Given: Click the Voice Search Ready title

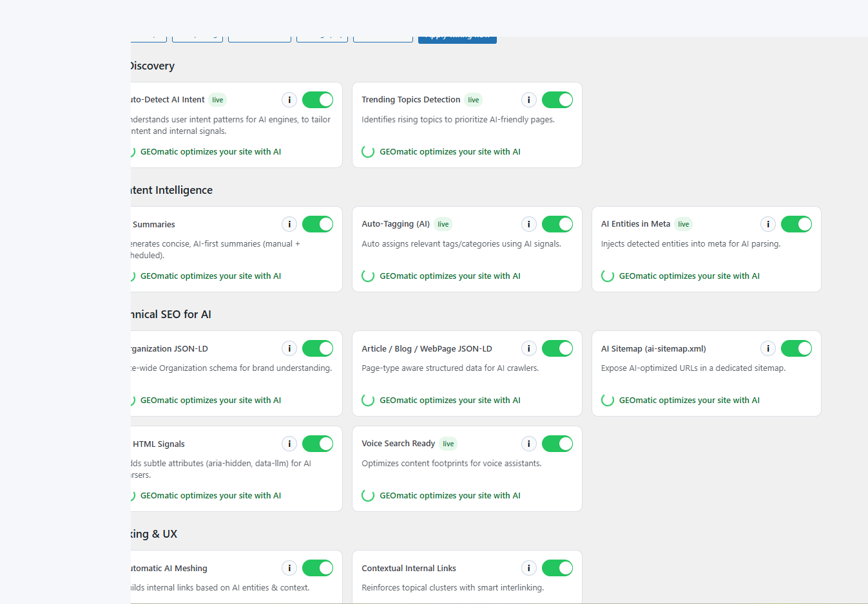Looking at the screenshot, I should [x=398, y=444].
